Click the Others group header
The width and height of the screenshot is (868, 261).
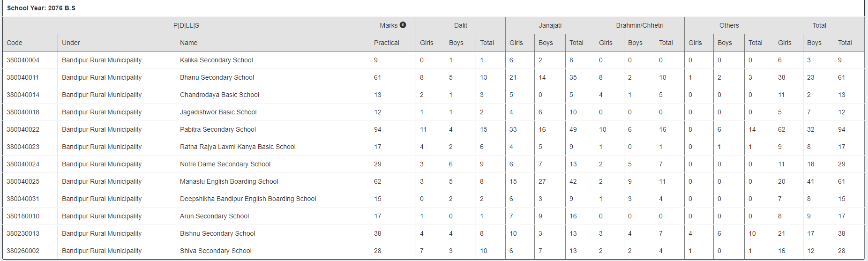coord(729,25)
